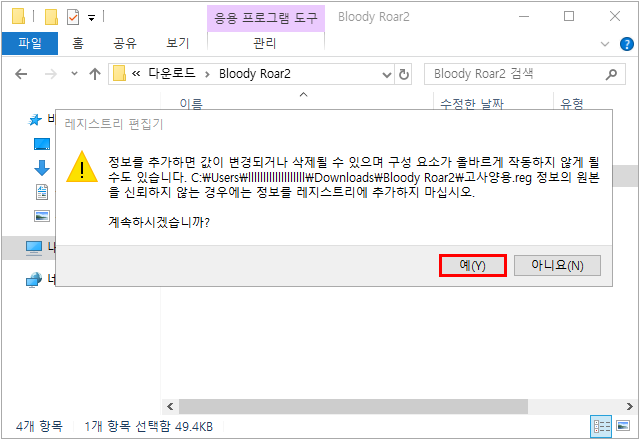Viewport: 640px width, 440px height.
Task: Sort by the 수정한 날짜 column header
Action: (x=472, y=103)
